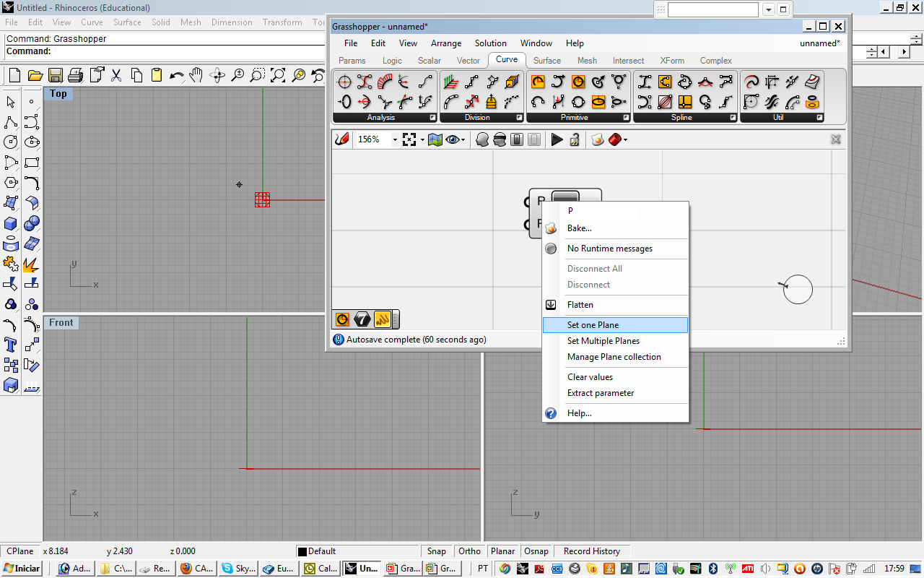The image size is (924, 578).
Task: Toggle Planar mode in status bar
Action: pyautogui.click(x=502, y=551)
